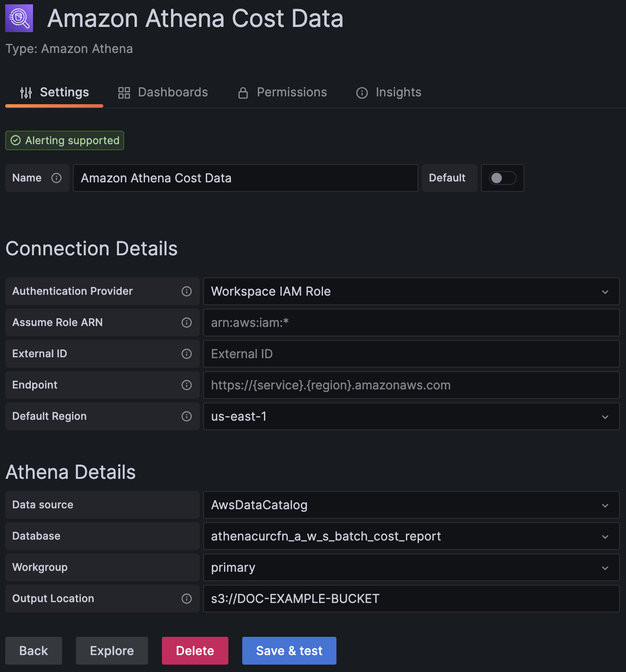Expand the Data source AwsDataCatalog dropdown
Viewport: 626px width, 672px height.
(412, 505)
